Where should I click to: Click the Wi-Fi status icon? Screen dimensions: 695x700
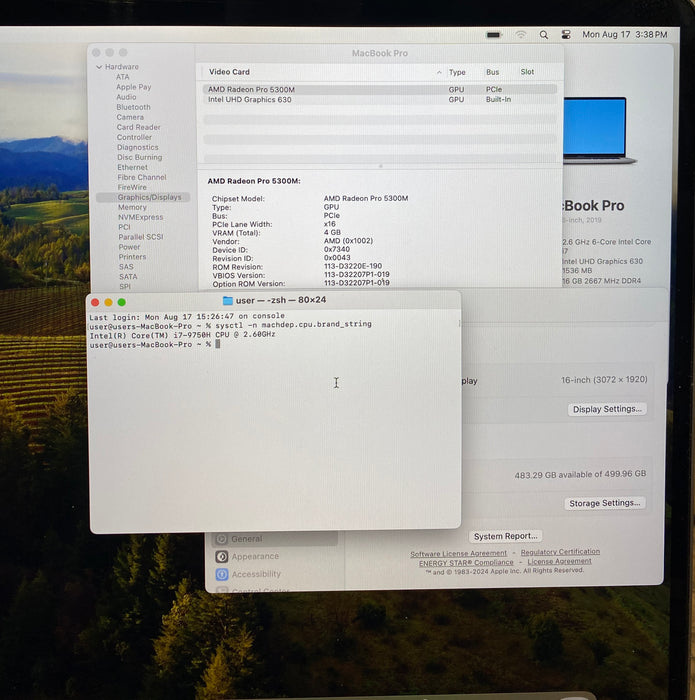[x=520, y=35]
